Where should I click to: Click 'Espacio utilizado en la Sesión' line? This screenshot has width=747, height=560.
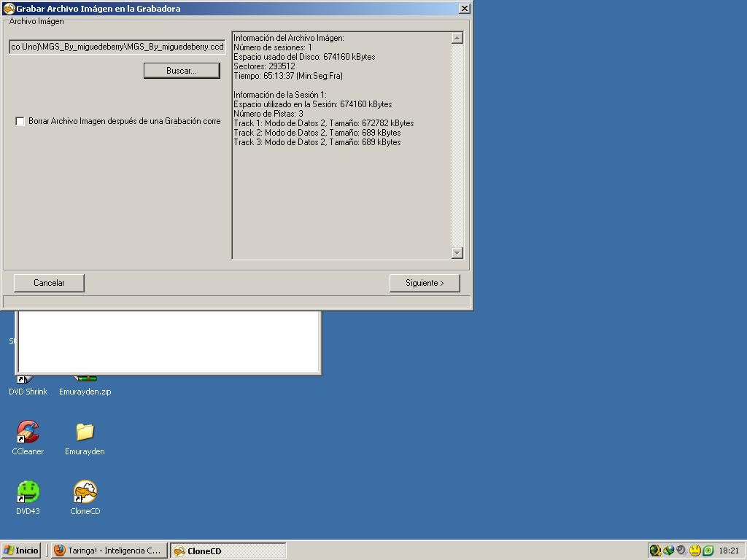[313, 104]
